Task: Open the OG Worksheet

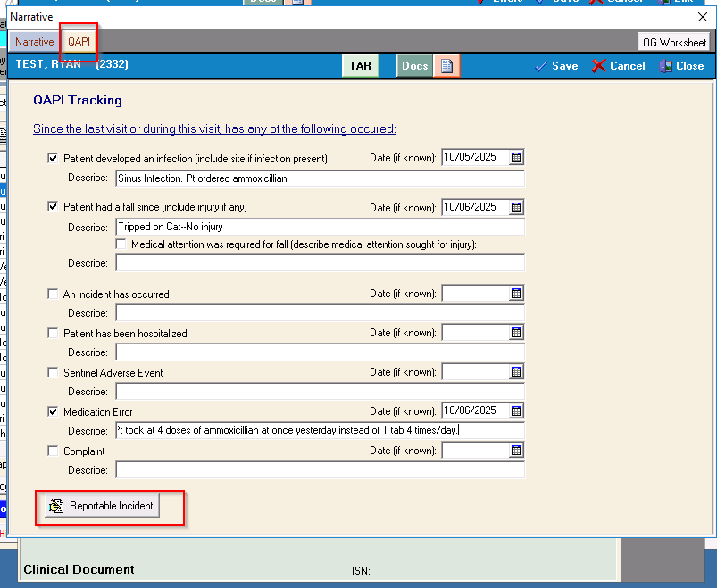Action: pos(673,42)
